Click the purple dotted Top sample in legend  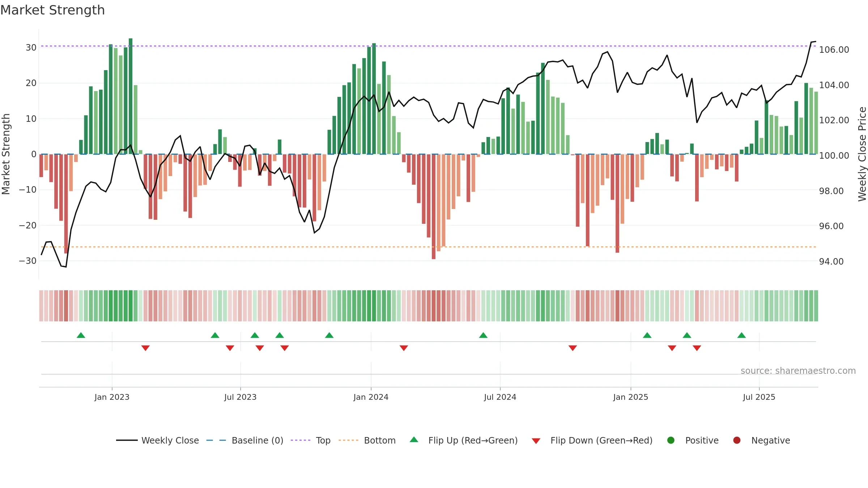(301, 440)
